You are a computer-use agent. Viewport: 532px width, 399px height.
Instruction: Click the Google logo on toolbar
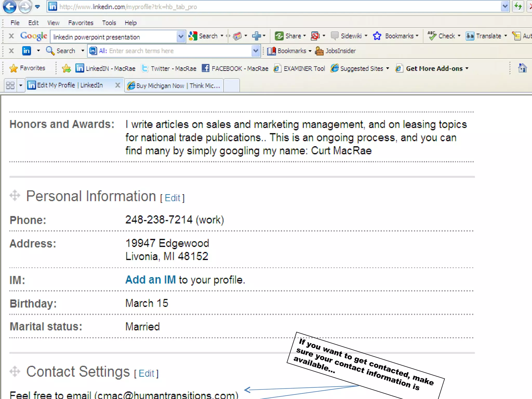click(34, 36)
